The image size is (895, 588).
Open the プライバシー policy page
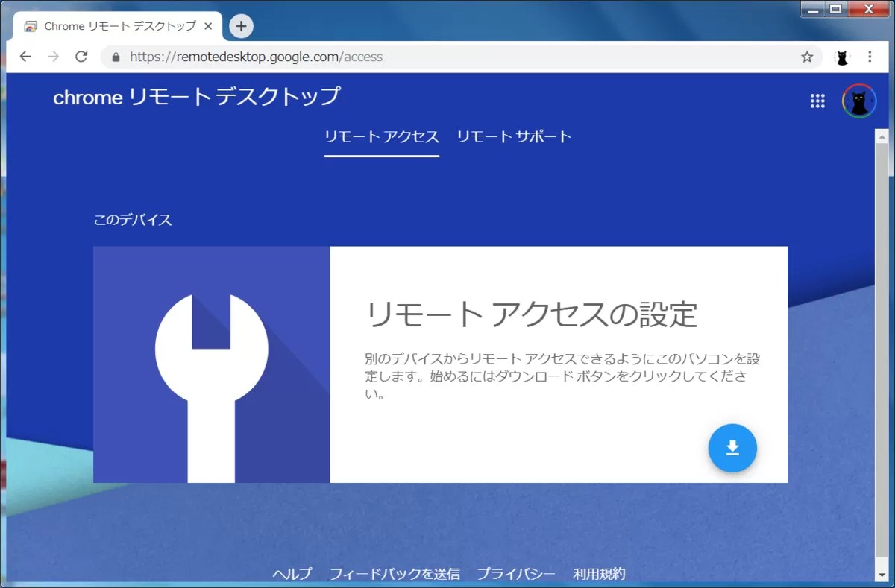516,574
